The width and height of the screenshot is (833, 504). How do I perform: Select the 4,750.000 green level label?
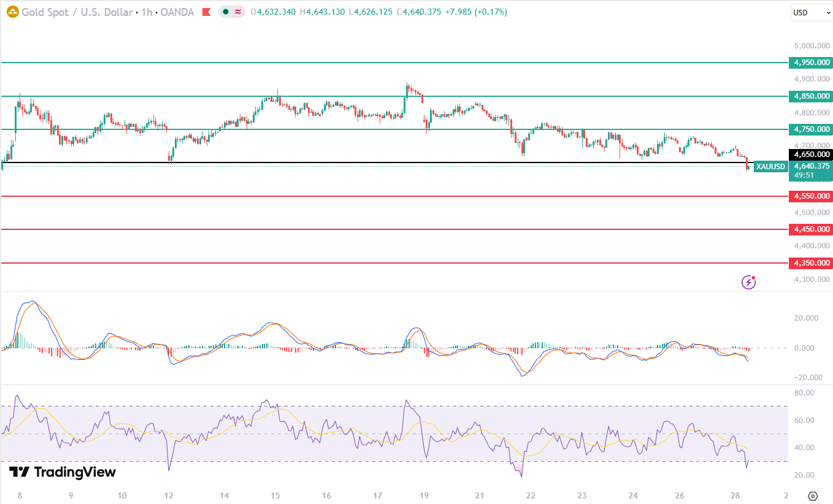pyautogui.click(x=811, y=129)
